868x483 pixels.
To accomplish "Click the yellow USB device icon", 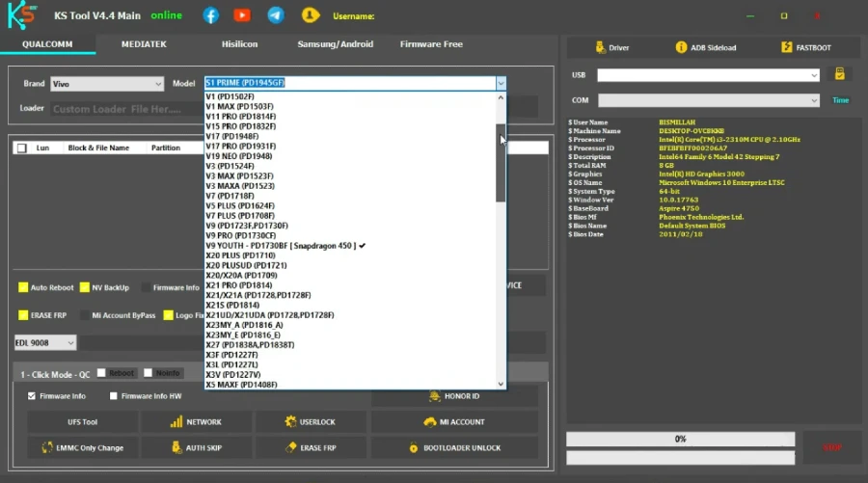I will pyautogui.click(x=839, y=74).
